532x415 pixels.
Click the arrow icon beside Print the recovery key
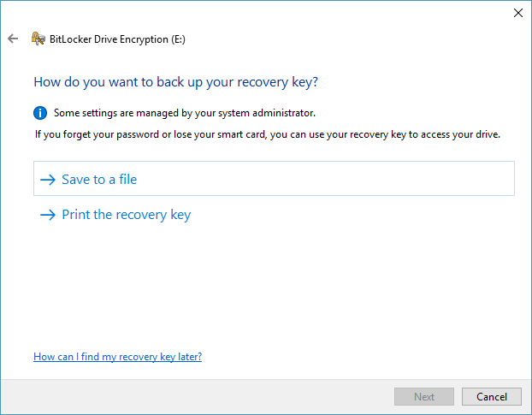[47, 215]
